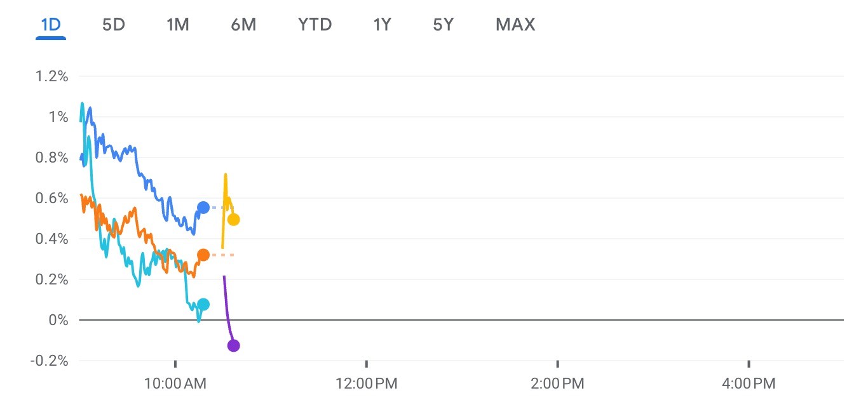This screenshot has height=400, width=868.
Task: Select the 1D time range tab
Action: [x=51, y=25]
